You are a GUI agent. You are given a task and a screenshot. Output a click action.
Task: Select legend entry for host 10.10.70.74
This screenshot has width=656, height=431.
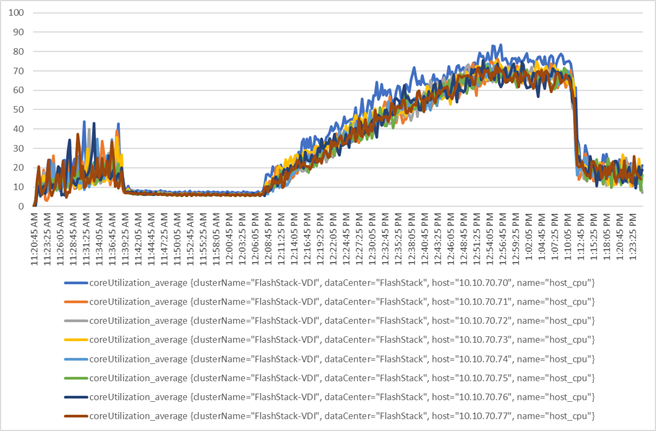click(329, 359)
